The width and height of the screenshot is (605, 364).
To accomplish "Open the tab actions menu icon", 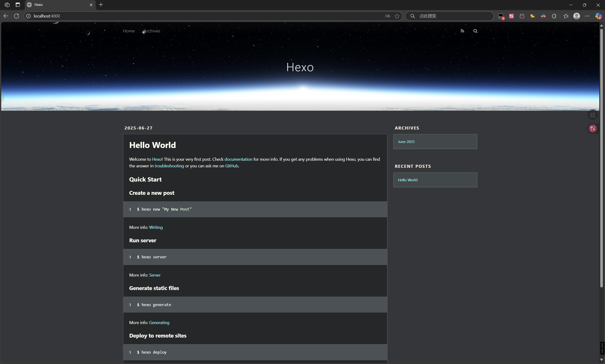I will tap(18, 5).
